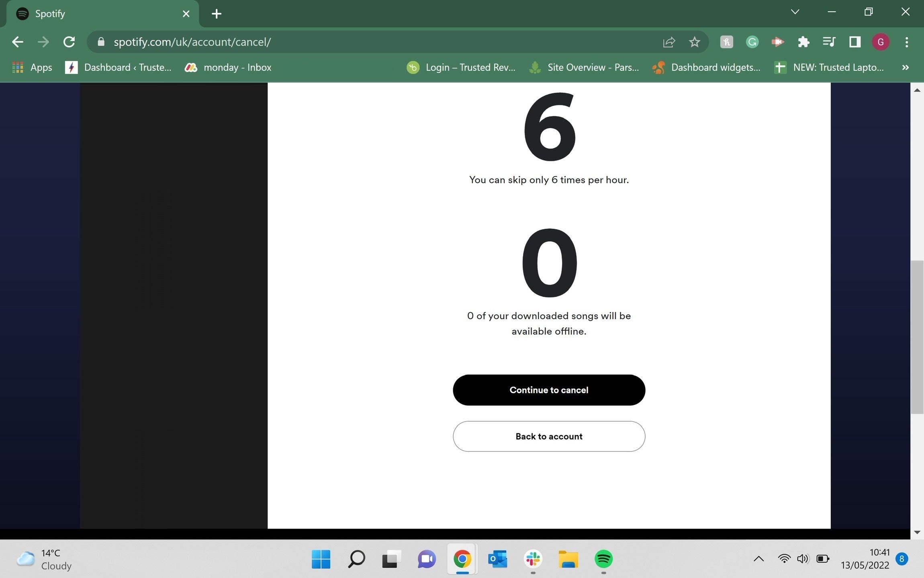Open Outlook from the taskbar
The image size is (924, 578).
tap(497, 559)
